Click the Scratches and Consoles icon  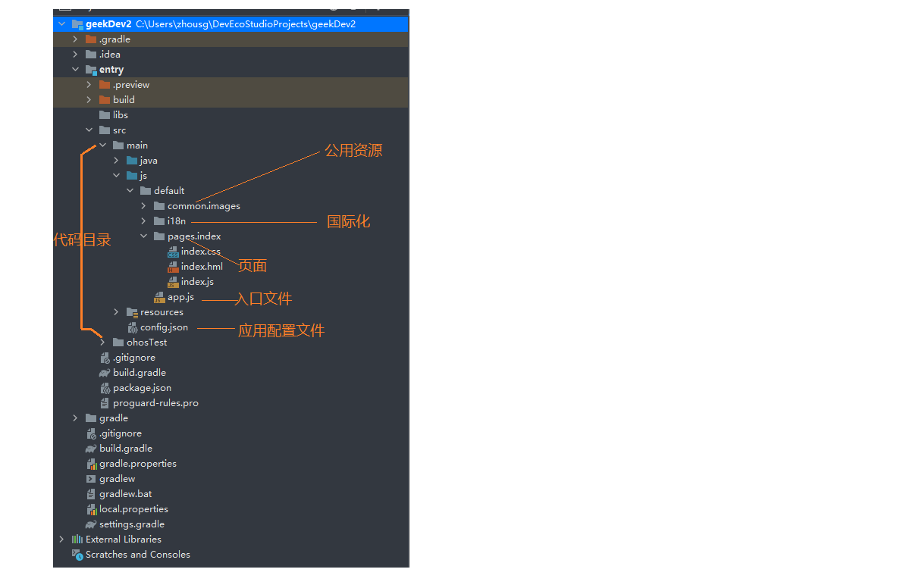[x=77, y=555]
